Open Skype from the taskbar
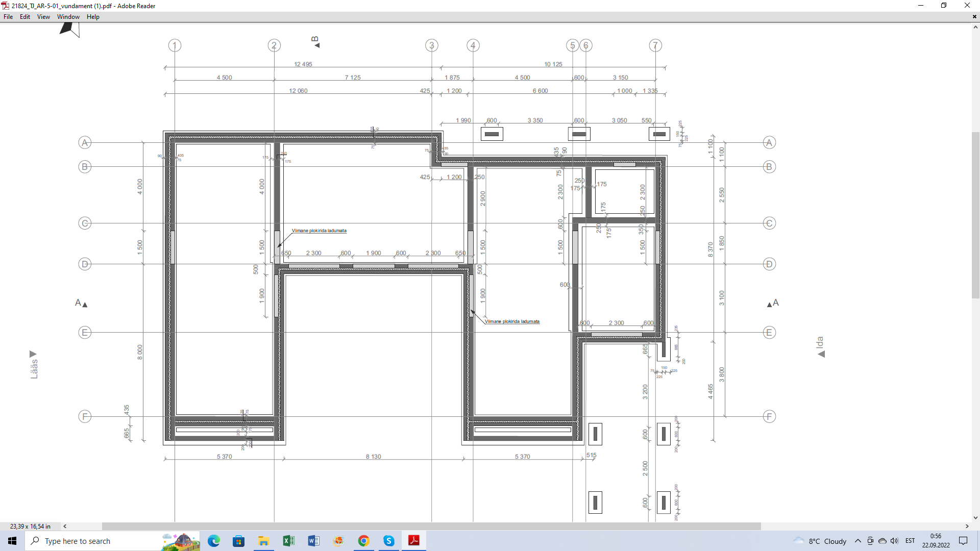The image size is (980, 551). (x=388, y=541)
